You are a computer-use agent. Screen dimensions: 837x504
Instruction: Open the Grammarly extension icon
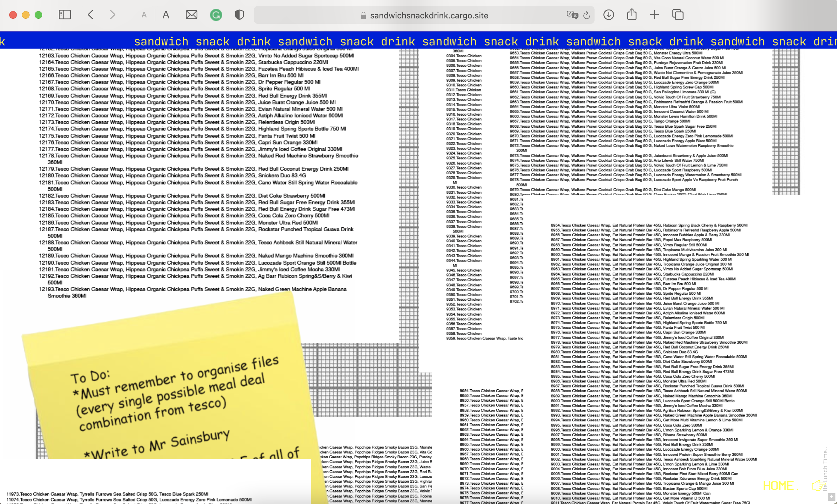pyautogui.click(x=216, y=15)
